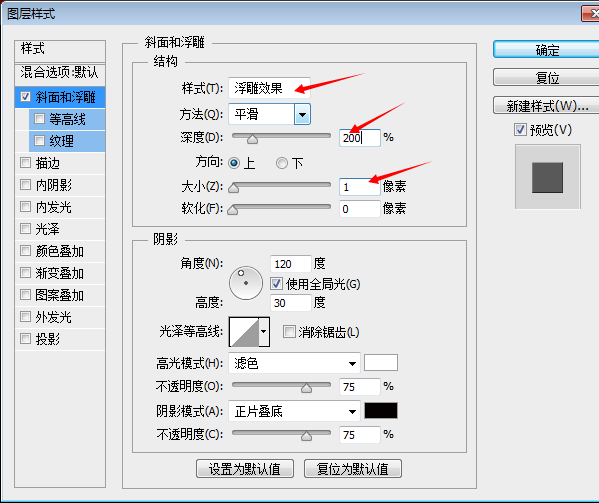The height and width of the screenshot is (503, 599).
Task: Click the 深度(D) slider handle
Action: tap(252, 138)
